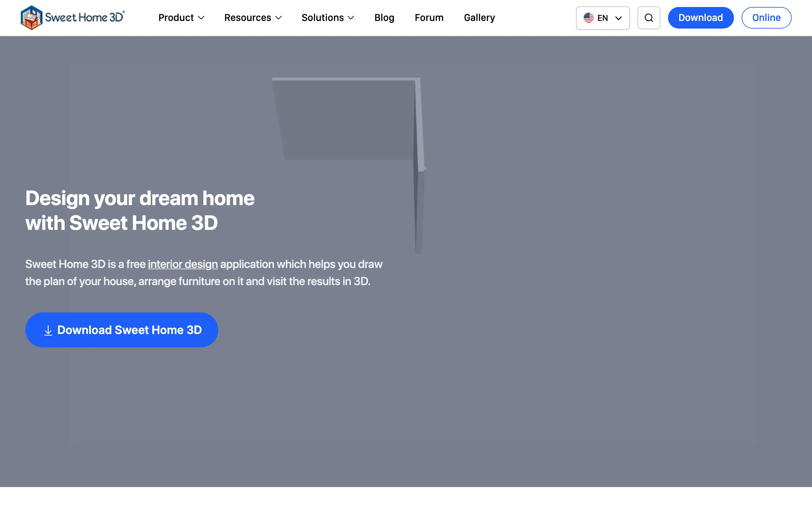Click the US flag icon
This screenshot has width=812, height=508.
(588, 18)
